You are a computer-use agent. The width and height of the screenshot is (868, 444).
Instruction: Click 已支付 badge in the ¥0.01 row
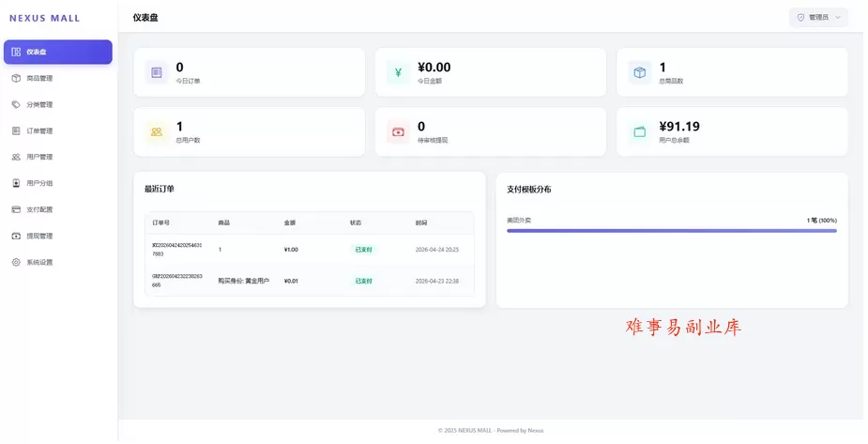(x=364, y=281)
